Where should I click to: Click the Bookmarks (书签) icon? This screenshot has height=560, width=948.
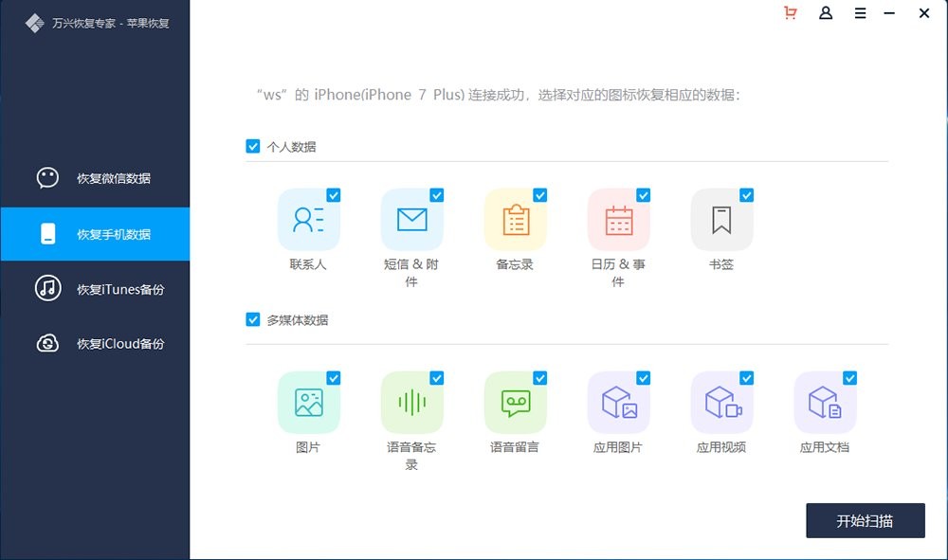tap(721, 220)
